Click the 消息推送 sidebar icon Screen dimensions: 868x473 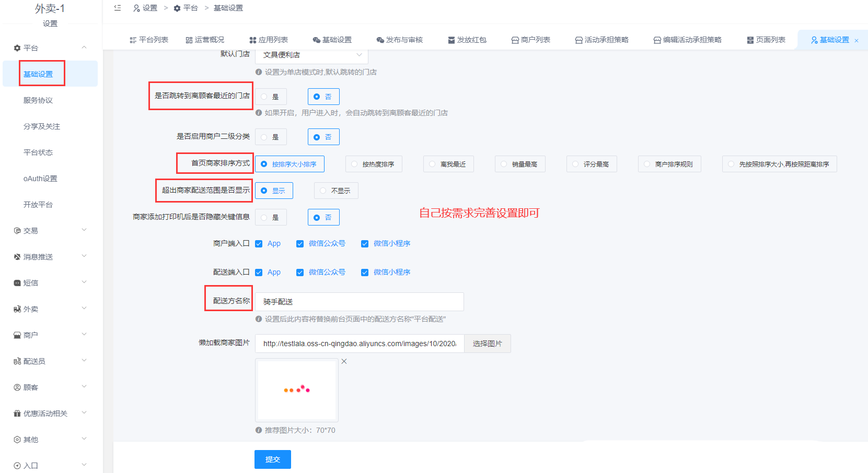pos(17,257)
